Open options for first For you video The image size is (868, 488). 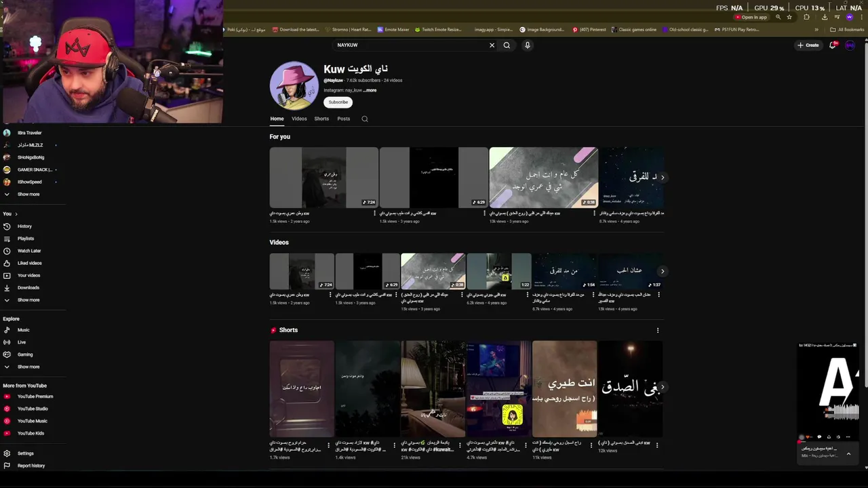(374, 213)
